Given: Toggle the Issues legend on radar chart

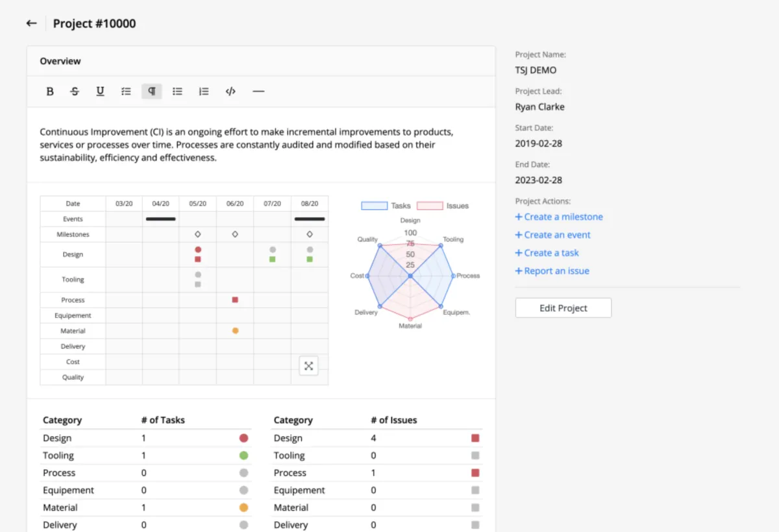Looking at the screenshot, I should coord(443,206).
